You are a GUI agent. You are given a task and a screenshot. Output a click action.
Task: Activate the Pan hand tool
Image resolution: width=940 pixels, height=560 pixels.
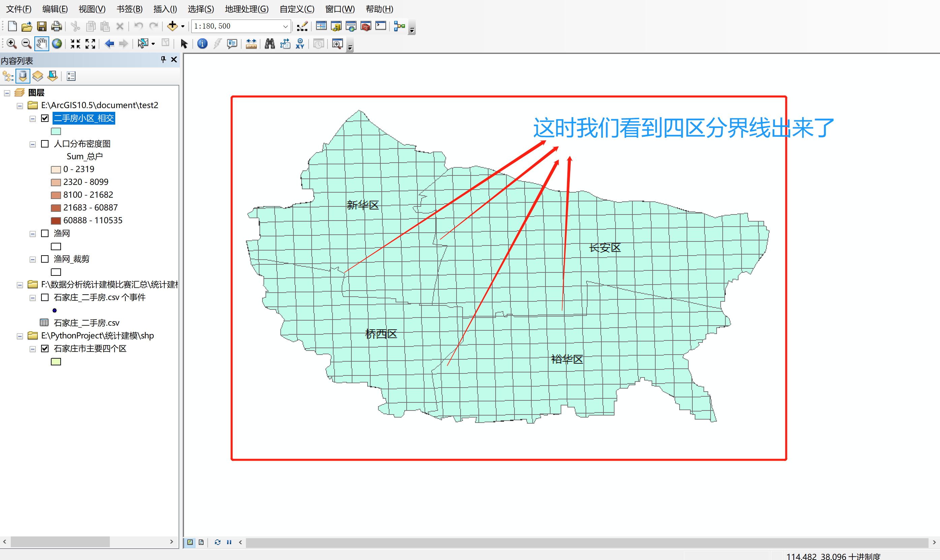41,44
